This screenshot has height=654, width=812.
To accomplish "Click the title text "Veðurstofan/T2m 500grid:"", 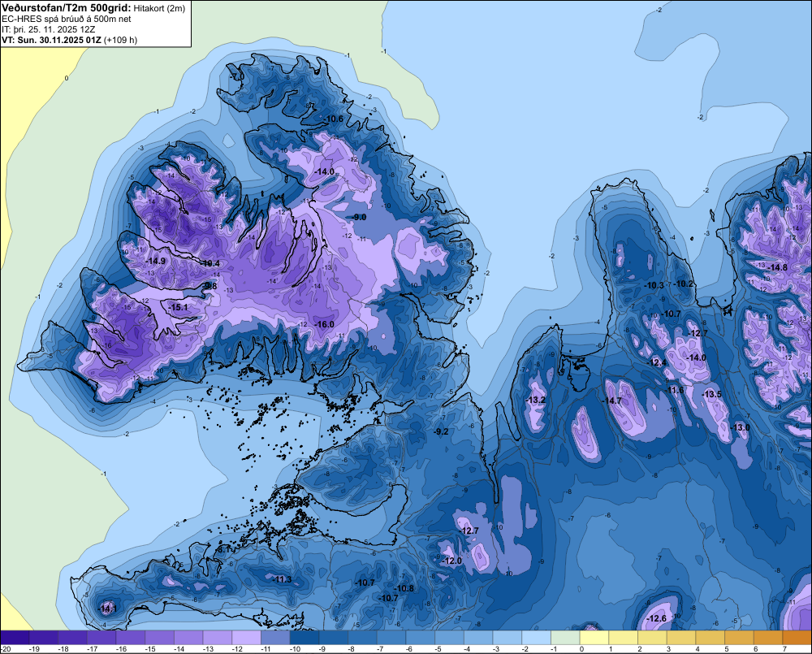I will [67, 7].
